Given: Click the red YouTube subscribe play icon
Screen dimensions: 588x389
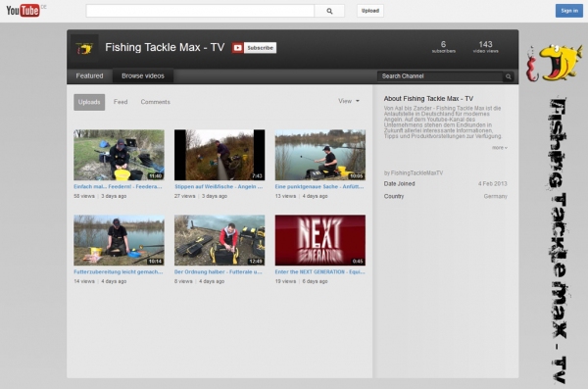Looking at the screenshot, I should (237, 48).
